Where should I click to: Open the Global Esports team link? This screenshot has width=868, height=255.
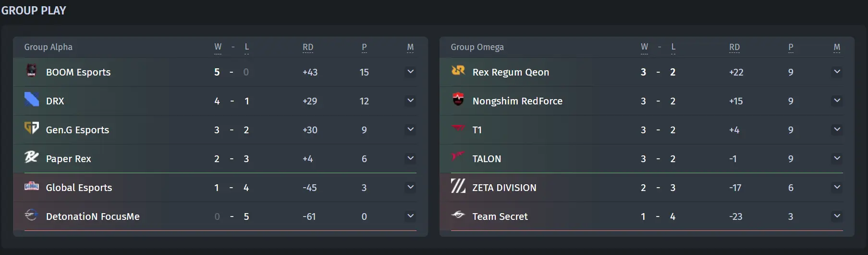pyautogui.click(x=79, y=188)
